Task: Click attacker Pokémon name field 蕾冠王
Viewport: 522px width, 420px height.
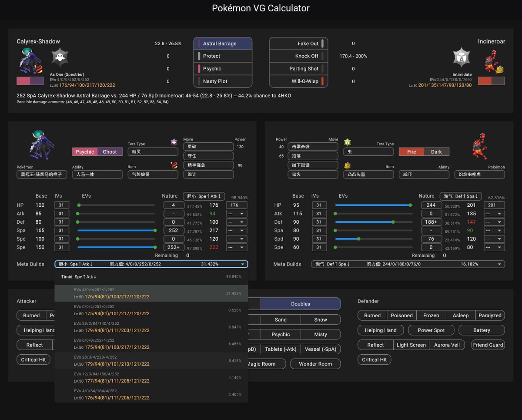Action: (42, 175)
